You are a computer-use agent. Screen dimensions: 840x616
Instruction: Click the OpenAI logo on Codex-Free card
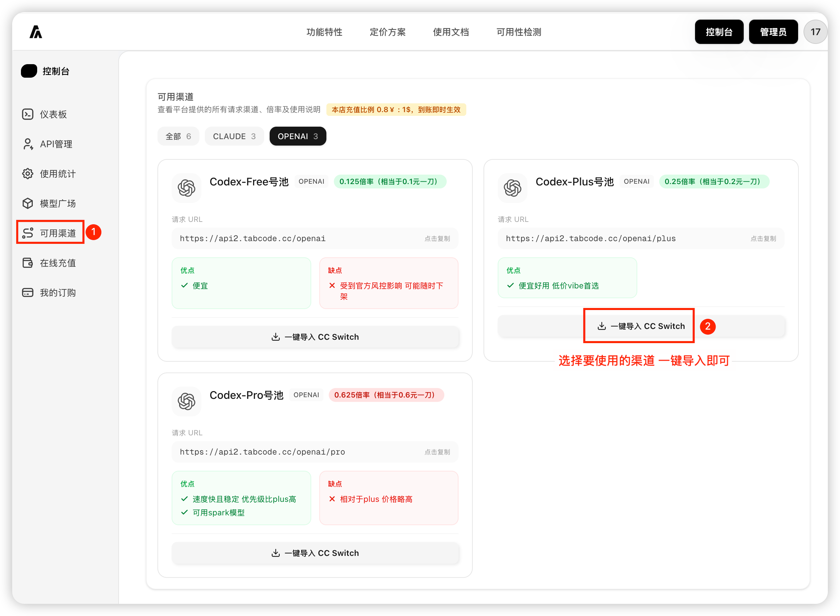187,188
